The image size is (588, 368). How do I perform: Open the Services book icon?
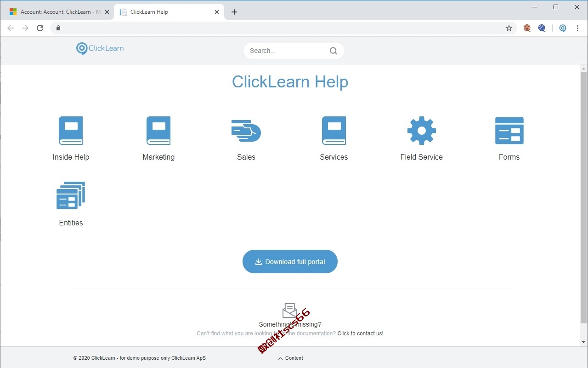pos(334,131)
